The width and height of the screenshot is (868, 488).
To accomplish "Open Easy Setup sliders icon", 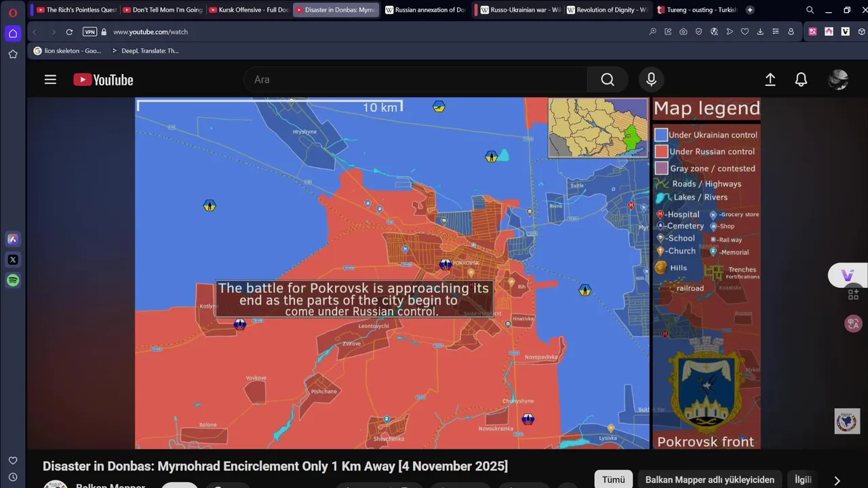I will pyautogui.click(x=776, y=32).
